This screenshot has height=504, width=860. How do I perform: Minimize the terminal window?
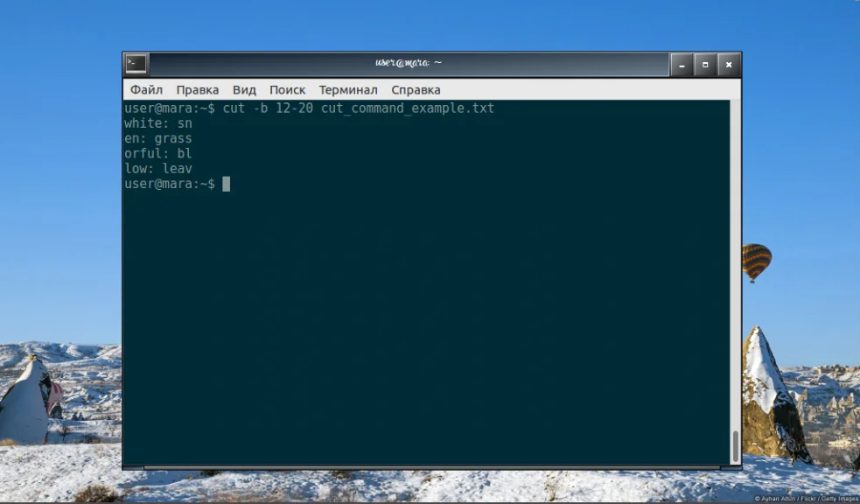(682, 65)
